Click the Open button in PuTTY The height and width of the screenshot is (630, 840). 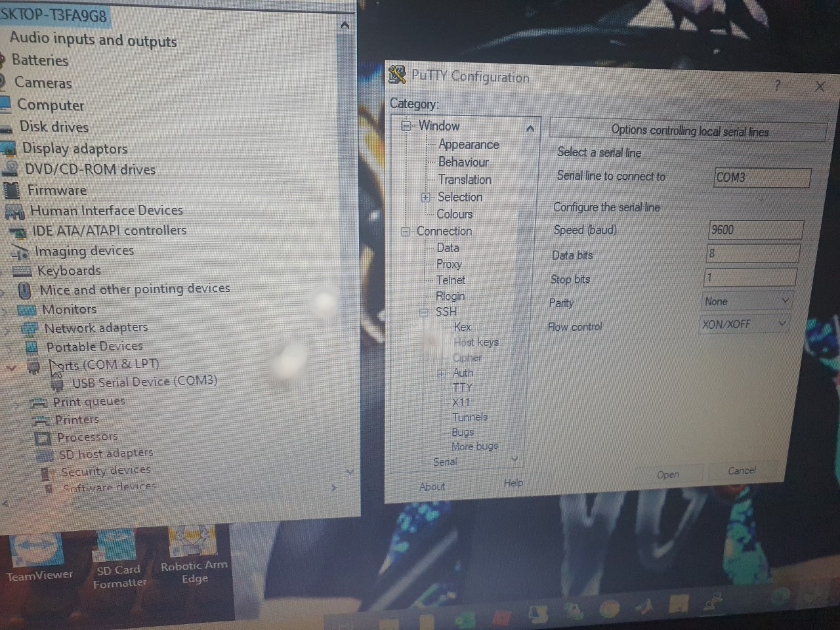669,474
